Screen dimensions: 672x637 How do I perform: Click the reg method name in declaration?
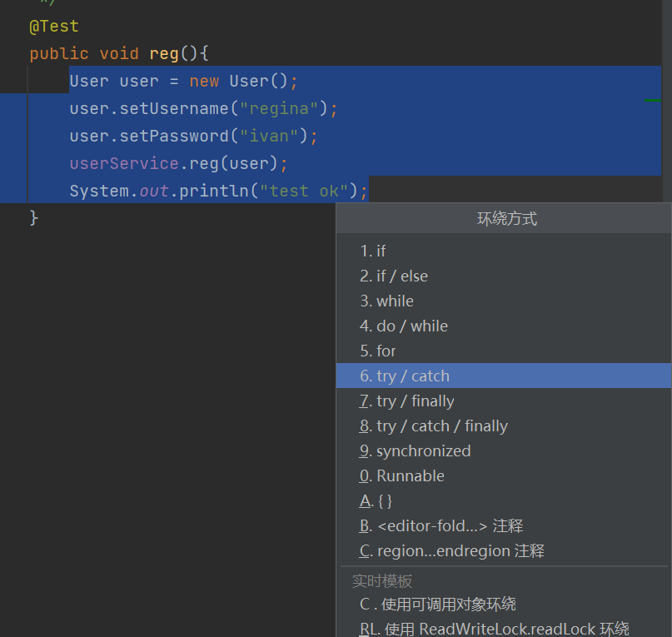[164, 53]
